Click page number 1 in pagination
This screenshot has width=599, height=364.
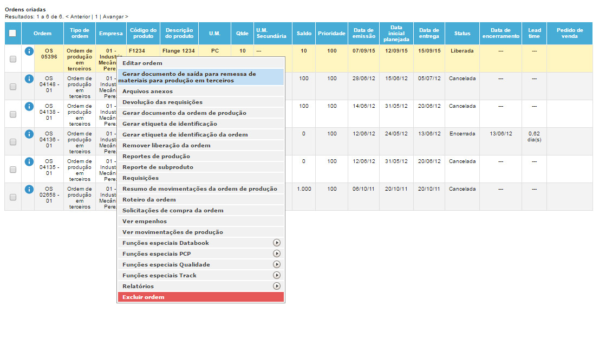(96, 17)
